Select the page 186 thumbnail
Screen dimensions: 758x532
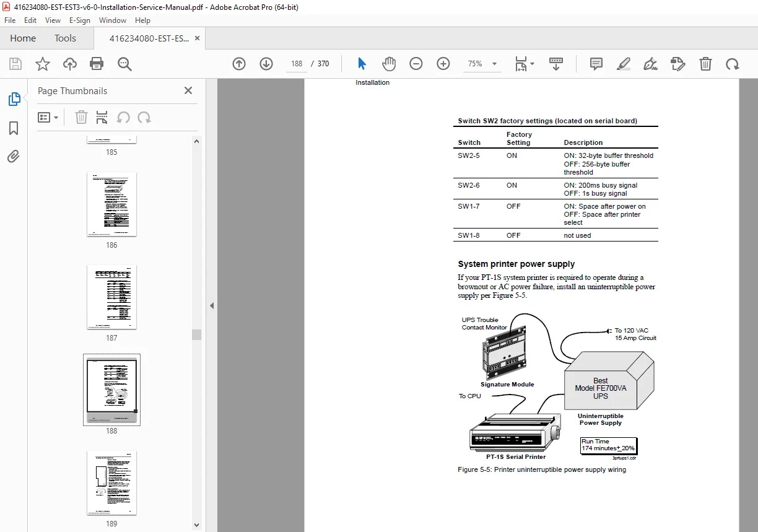pos(111,204)
